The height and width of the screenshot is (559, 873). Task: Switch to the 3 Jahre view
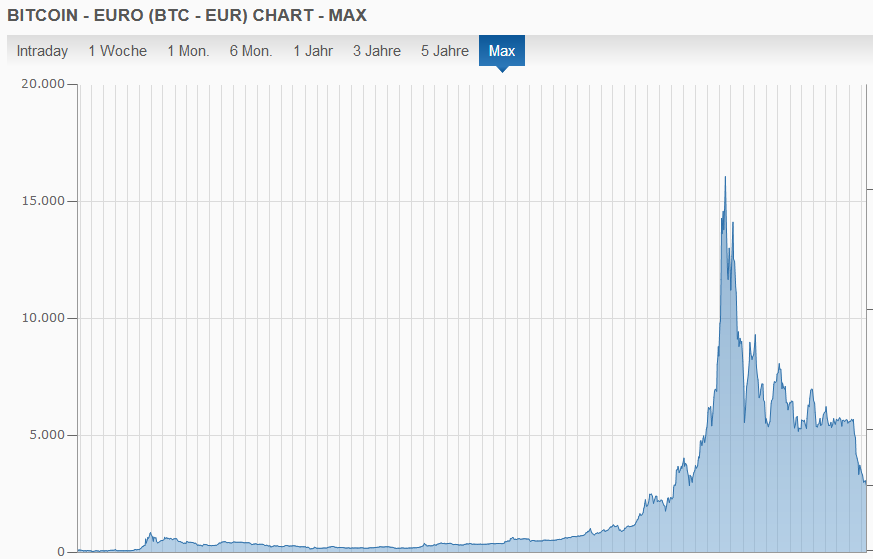377,51
